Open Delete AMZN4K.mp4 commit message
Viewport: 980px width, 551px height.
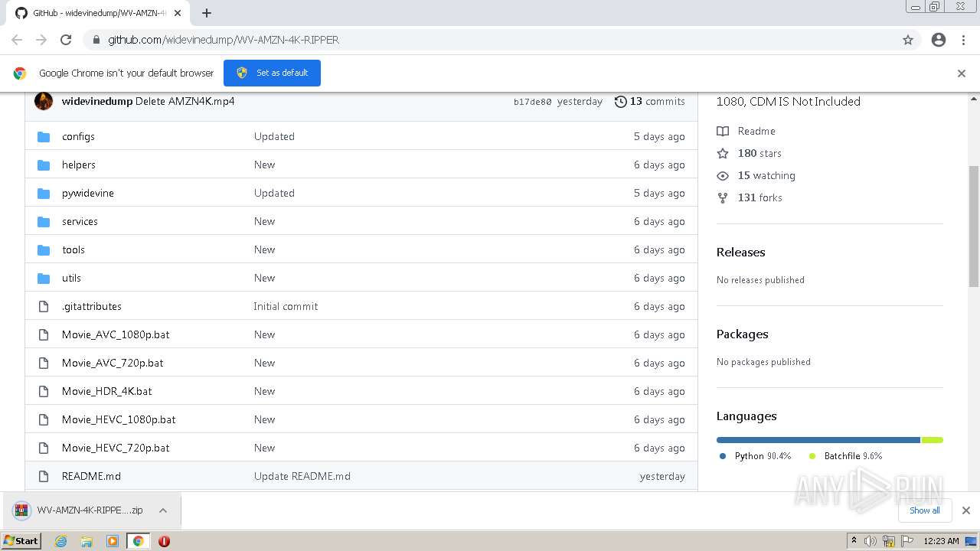point(185,101)
